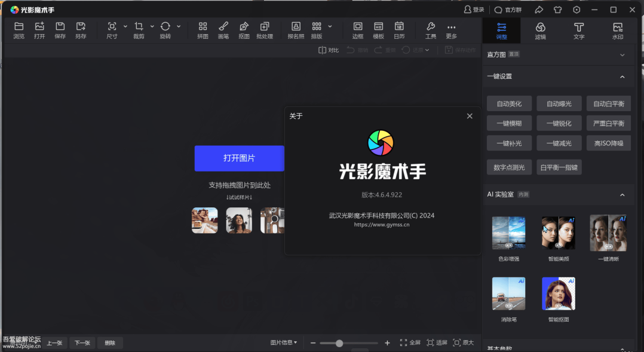Select the 画笔 brush tool
The height and width of the screenshot is (352, 644).
point(223,30)
